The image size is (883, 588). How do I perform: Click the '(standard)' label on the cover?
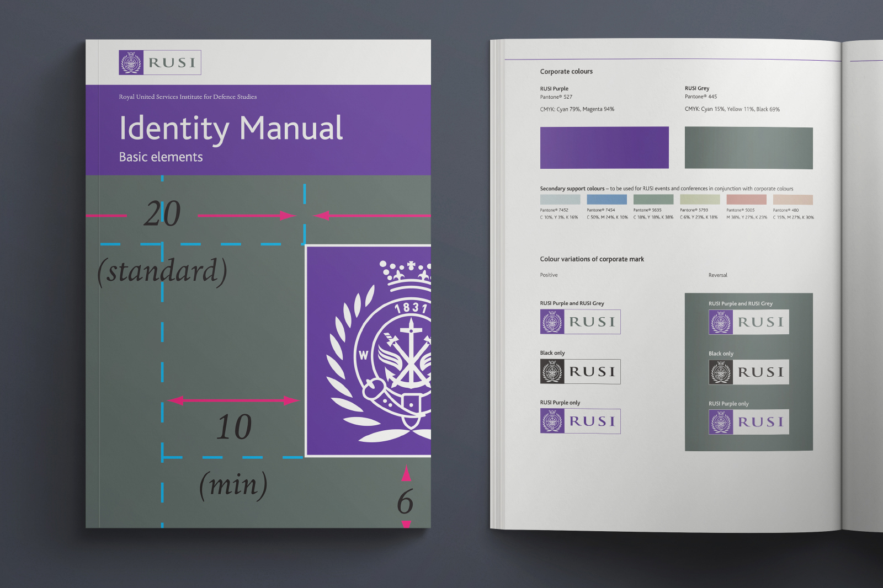point(162,272)
